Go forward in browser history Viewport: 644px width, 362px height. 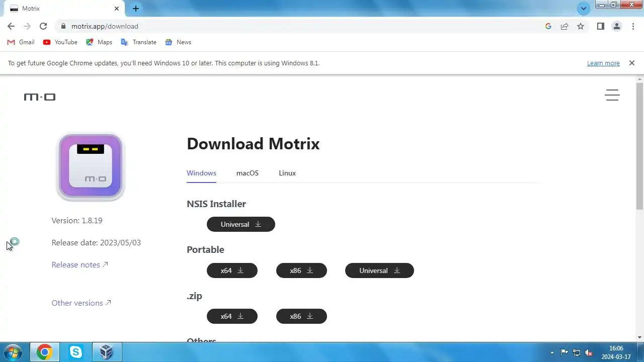tap(27, 26)
